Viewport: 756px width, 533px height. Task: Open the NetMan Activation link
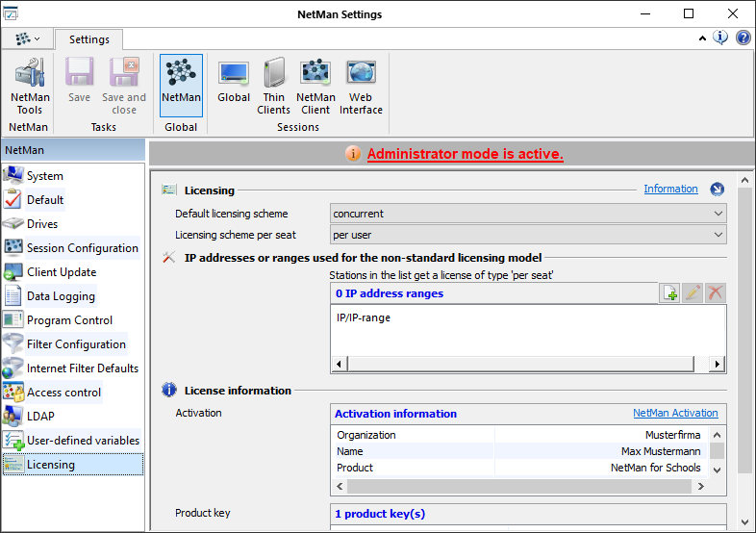pyautogui.click(x=675, y=414)
